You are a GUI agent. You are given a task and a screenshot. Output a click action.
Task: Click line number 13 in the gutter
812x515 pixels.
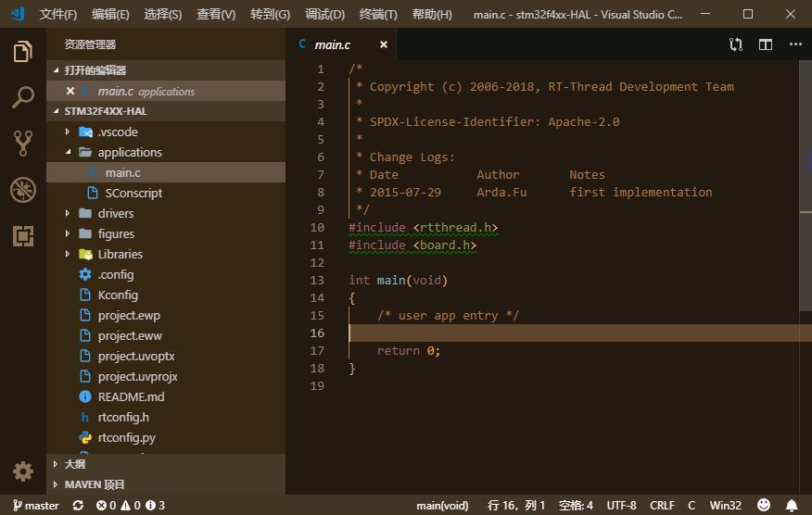pyautogui.click(x=317, y=281)
